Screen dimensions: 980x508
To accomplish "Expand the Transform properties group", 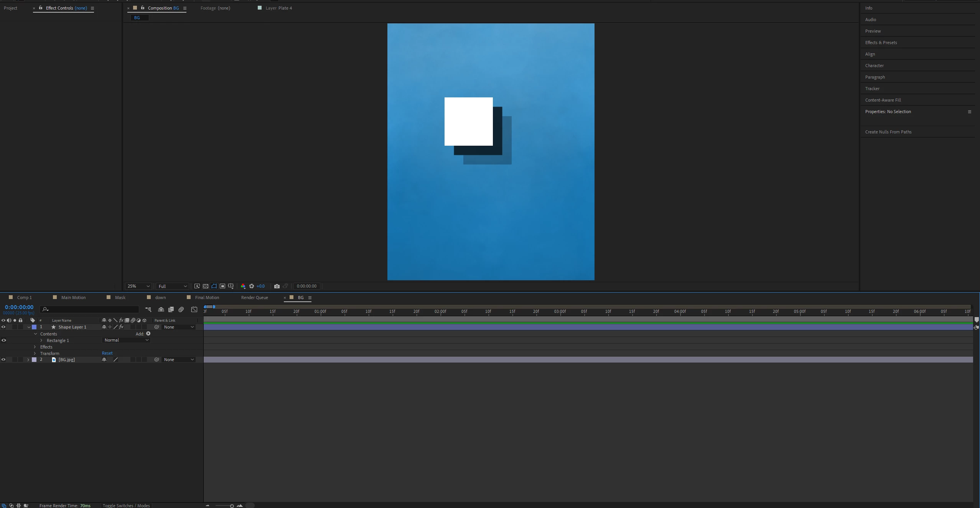I will click(35, 353).
